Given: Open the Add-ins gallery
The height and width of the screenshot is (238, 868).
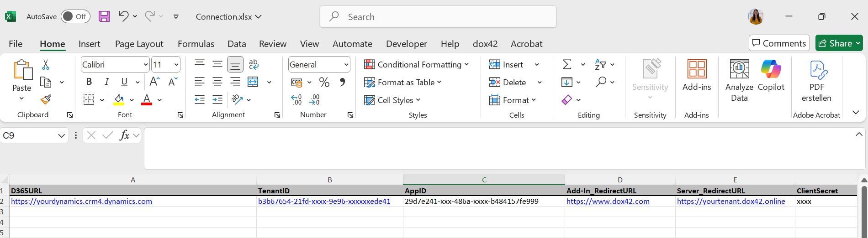Looking at the screenshot, I should coord(697,76).
